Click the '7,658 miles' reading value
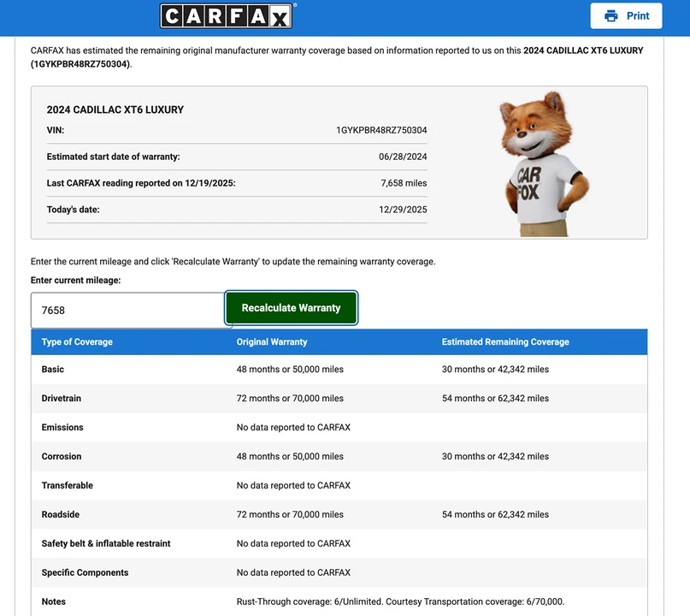 404,183
